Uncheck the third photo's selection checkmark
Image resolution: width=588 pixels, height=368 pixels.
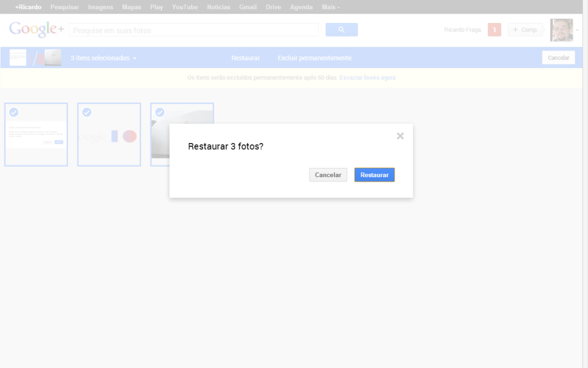[160, 112]
